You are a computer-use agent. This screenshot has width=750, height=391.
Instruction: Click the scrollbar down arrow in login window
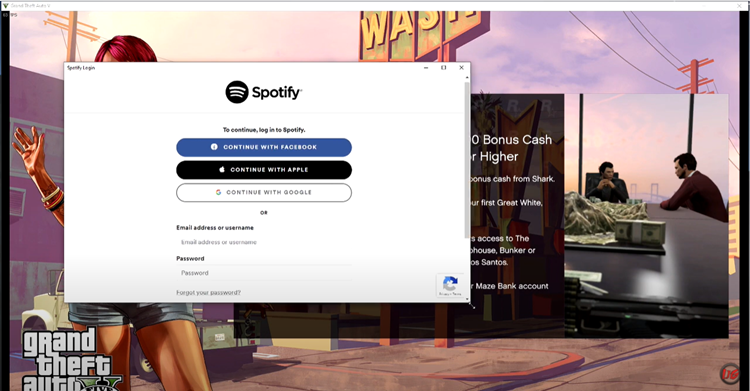coord(467,299)
